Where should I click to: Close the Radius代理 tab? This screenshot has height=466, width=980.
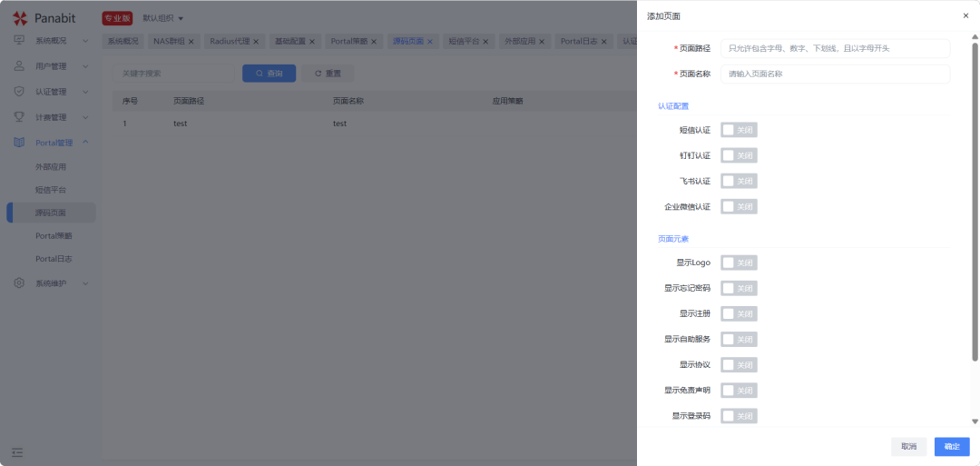[x=256, y=41]
